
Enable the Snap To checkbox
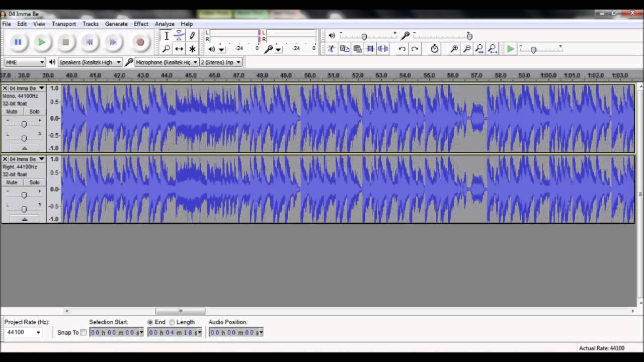tap(84, 332)
